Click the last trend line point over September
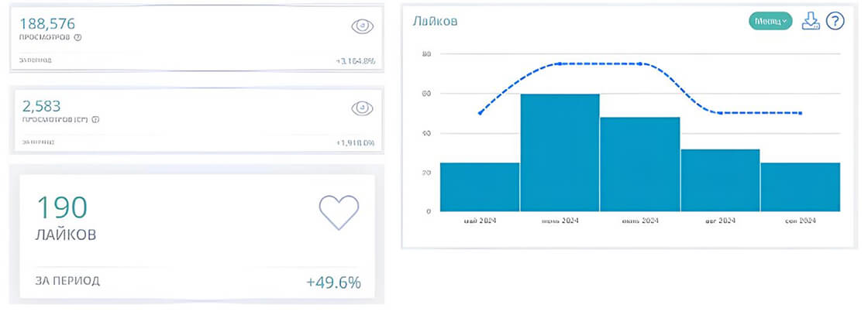 pyautogui.click(x=801, y=113)
